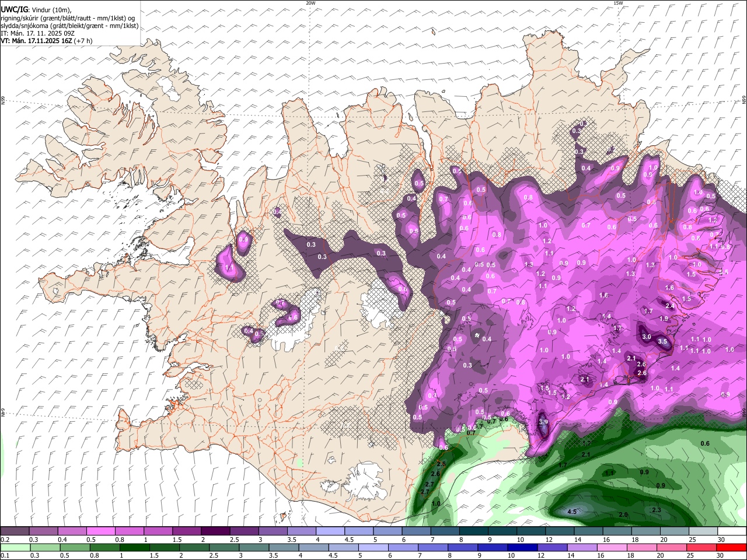
Task: Click the '15W' longitude label
Action: pos(618,3)
